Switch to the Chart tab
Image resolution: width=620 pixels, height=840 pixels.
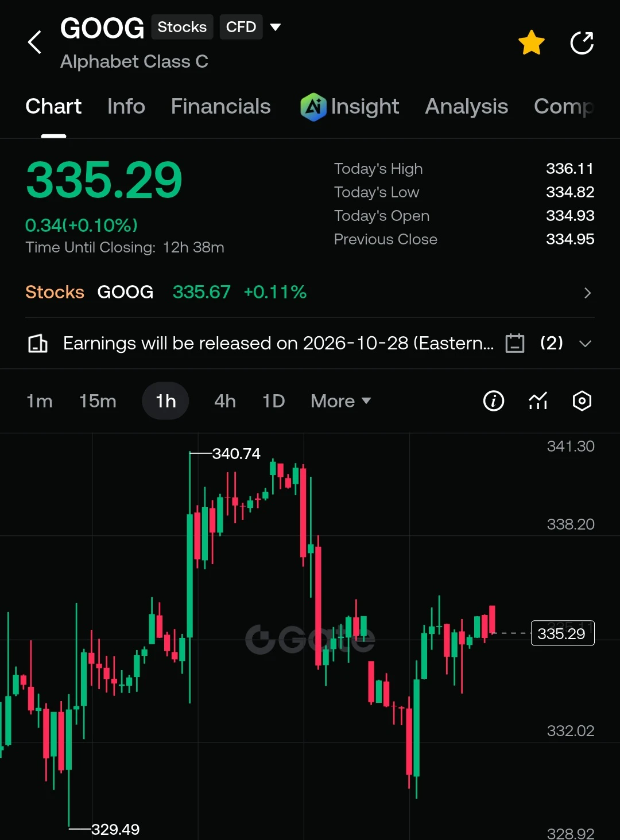tap(53, 107)
